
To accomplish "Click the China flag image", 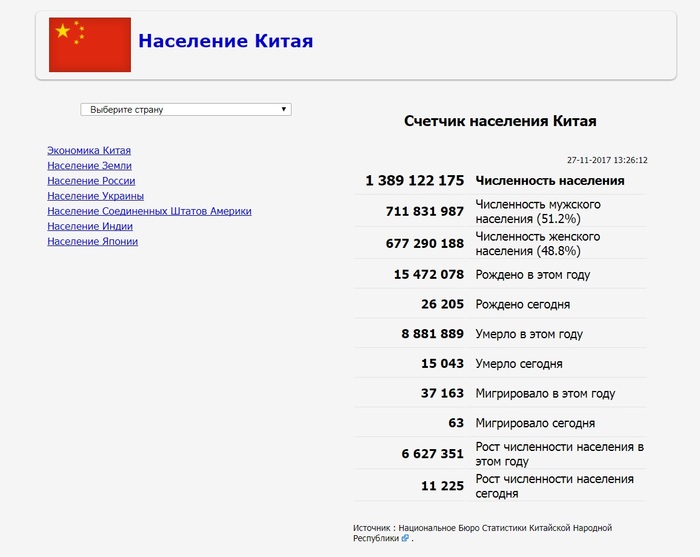I will [x=90, y=45].
